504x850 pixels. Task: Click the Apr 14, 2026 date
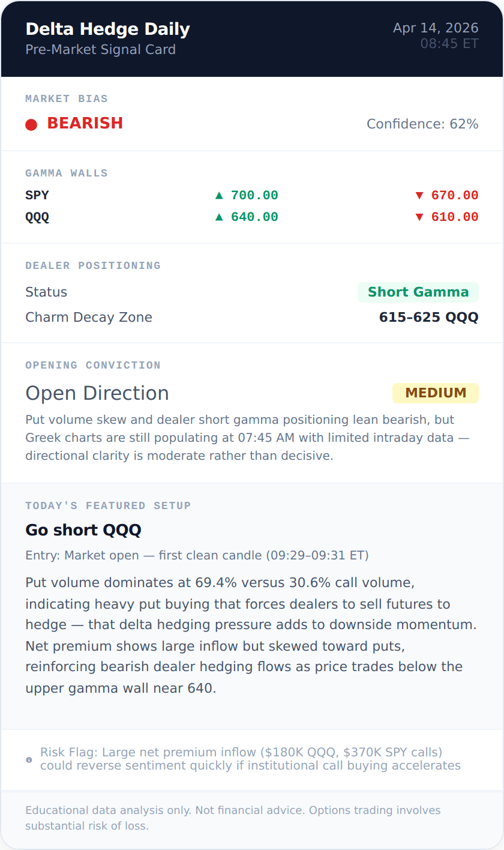click(x=436, y=28)
